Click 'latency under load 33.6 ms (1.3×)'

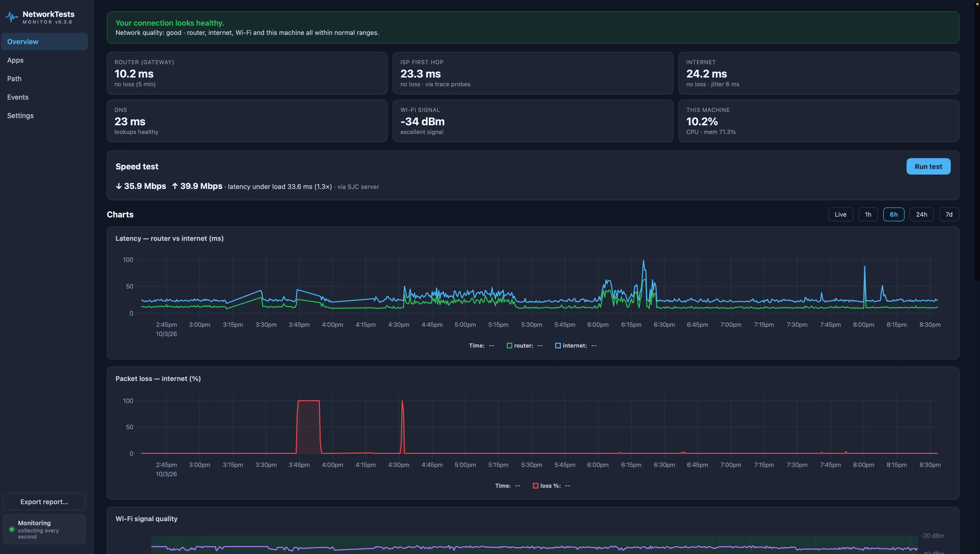tap(280, 187)
